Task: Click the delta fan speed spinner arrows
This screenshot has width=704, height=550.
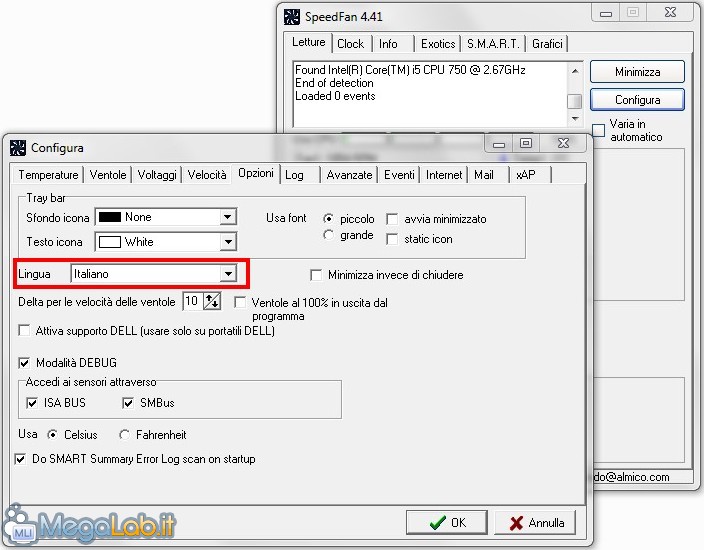Action: (x=212, y=301)
